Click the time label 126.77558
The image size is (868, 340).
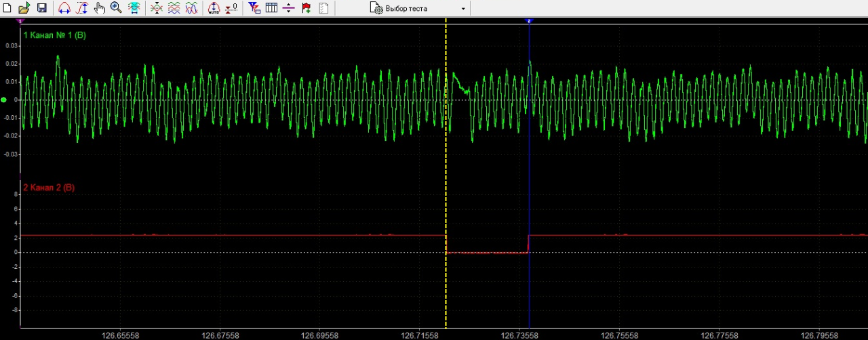point(719,335)
